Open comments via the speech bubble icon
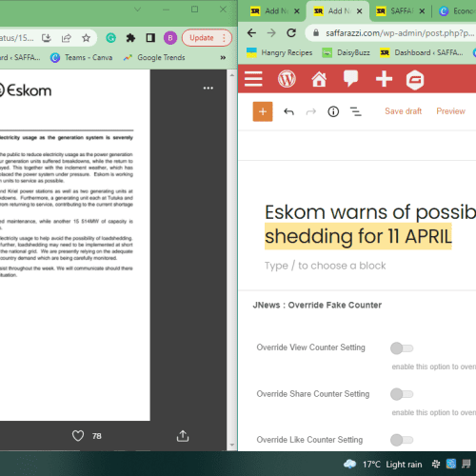476x476 pixels. (x=350, y=78)
